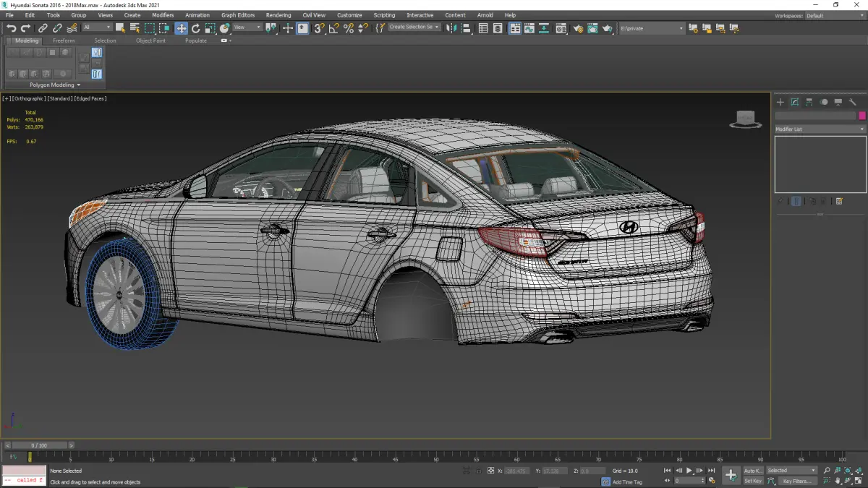
Task: Toggle Window/Crossing selection mode
Action: click(x=164, y=28)
